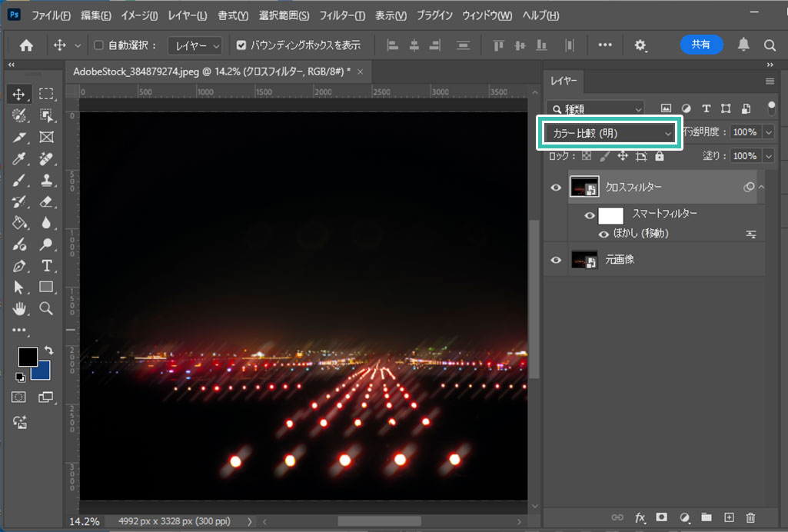788x532 pixels.
Task: Select the Type tool in the toolbar
Action: [x=46, y=266]
